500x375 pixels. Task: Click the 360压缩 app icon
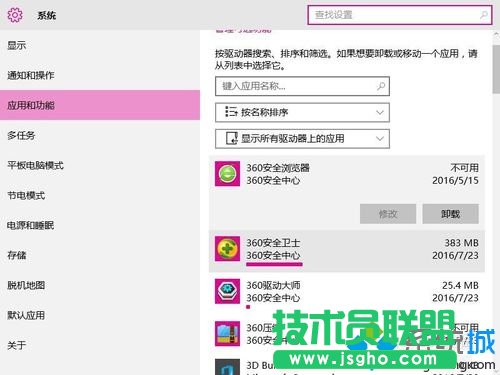tap(227, 334)
